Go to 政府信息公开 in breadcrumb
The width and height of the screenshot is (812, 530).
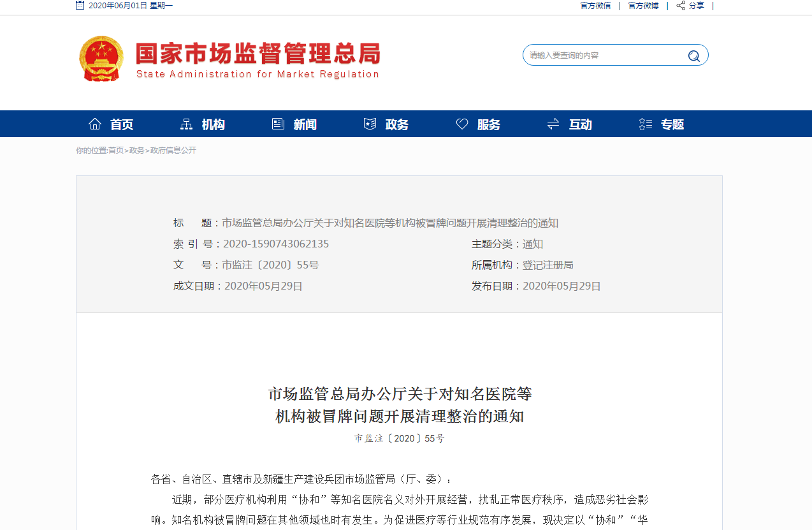coord(173,151)
